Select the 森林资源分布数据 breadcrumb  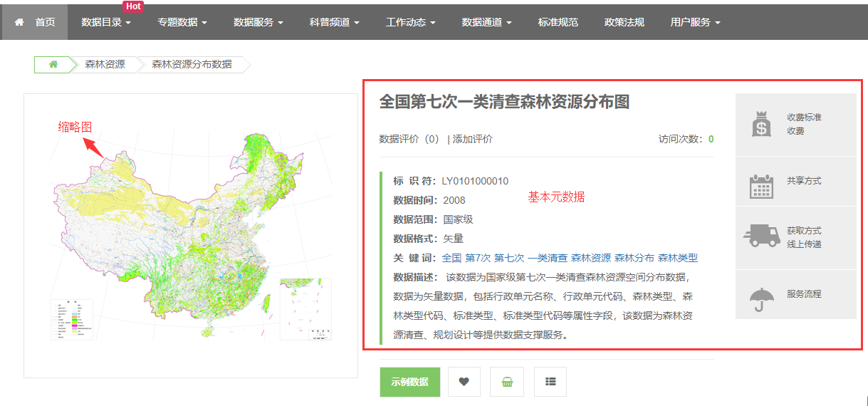pyautogui.click(x=192, y=64)
